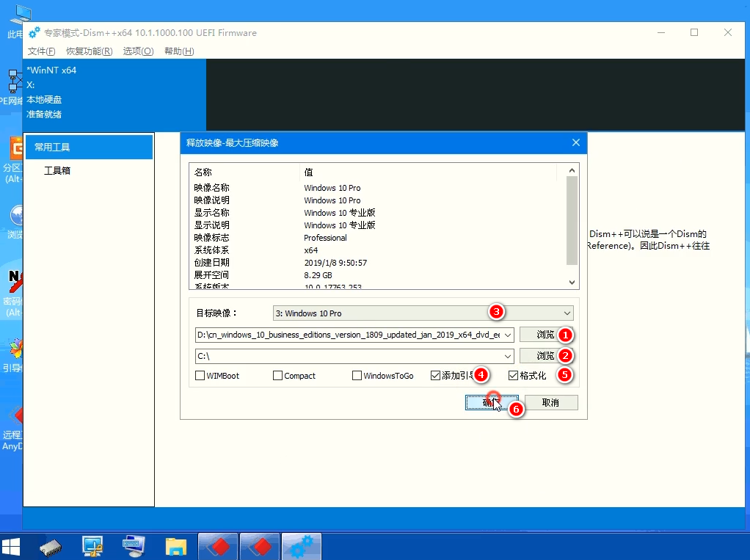Open the 恢复功能(R) menu
Screen dimensions: 750x560
[89, 51]
